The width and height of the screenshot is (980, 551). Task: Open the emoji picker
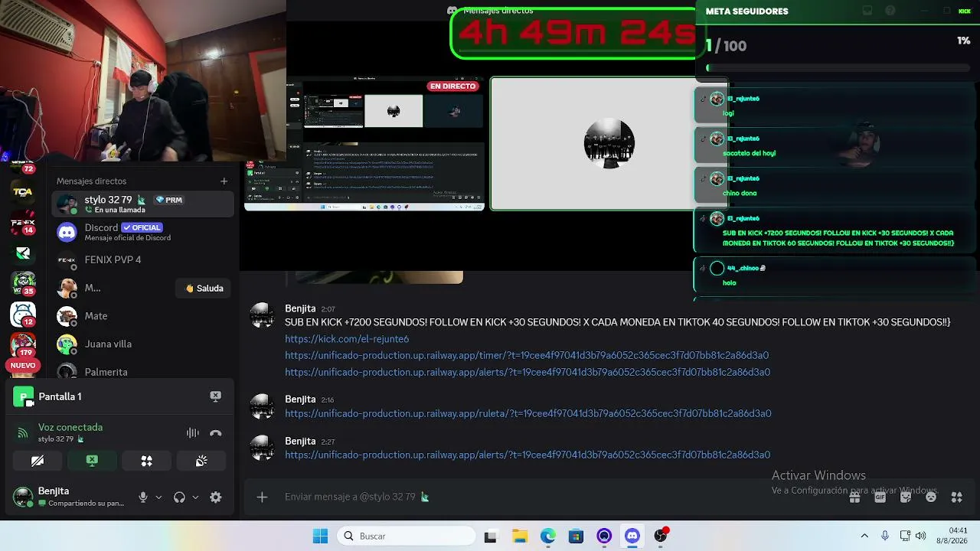(x=931, y=497)
